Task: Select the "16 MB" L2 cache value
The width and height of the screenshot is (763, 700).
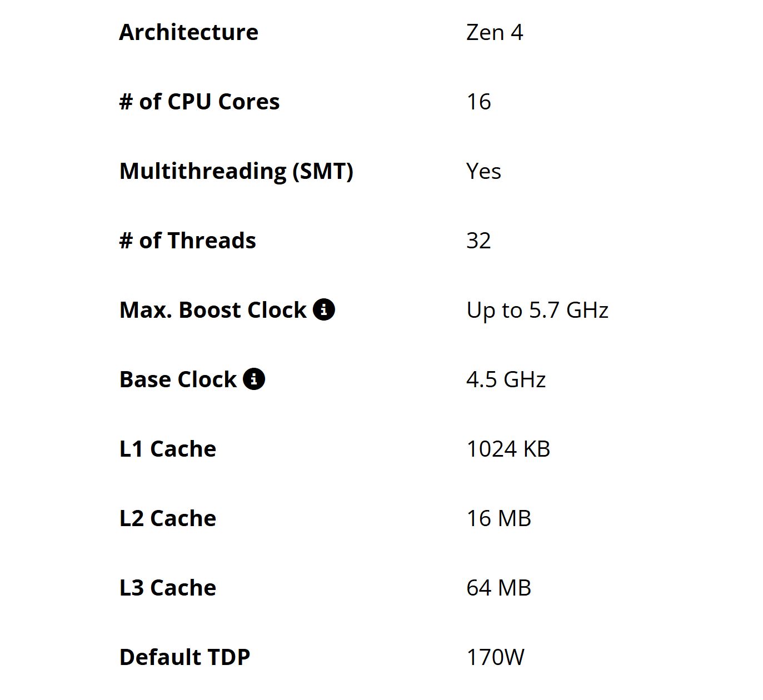Action: point(498,518)
